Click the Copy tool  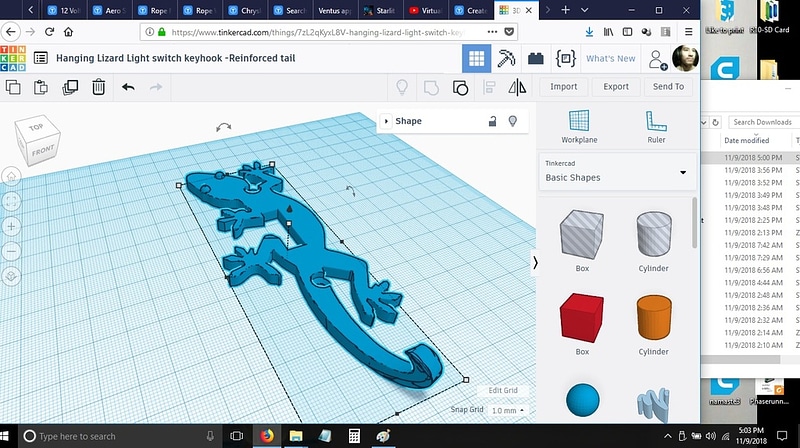13,87
